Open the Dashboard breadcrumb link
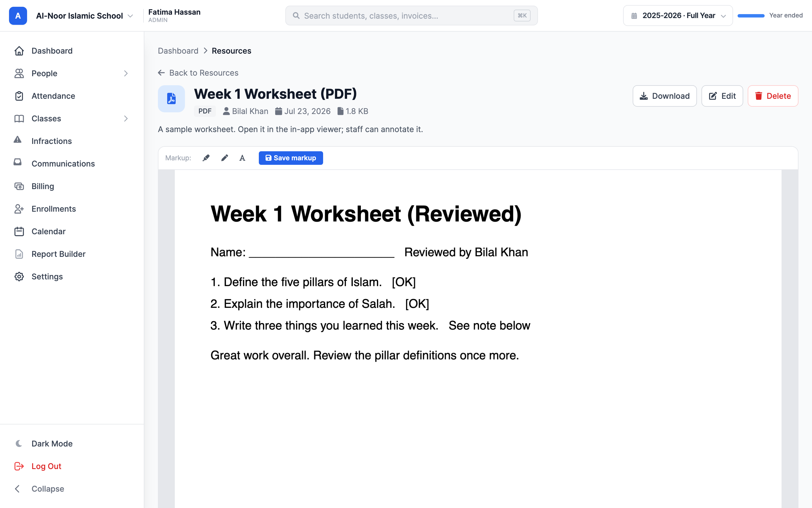Image resolution: width=812 pixels, height=508 pixels. [x=178, y=51]
